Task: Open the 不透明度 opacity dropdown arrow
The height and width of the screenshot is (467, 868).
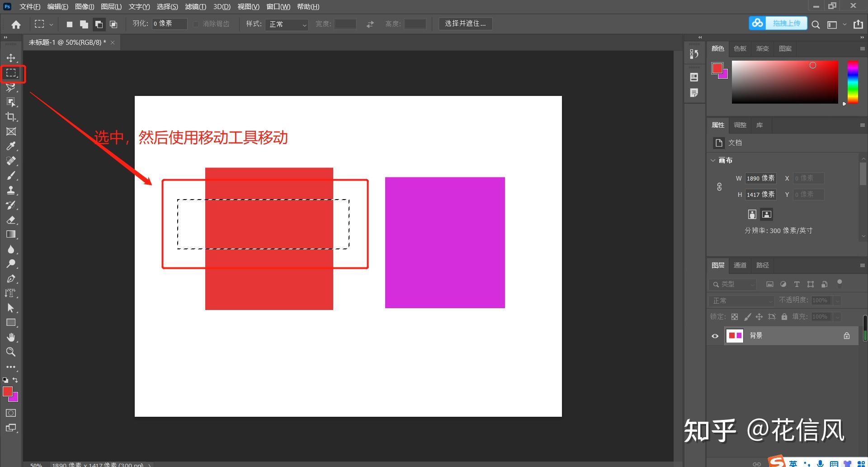Action: pyautogui.click(x=837, y=300)
